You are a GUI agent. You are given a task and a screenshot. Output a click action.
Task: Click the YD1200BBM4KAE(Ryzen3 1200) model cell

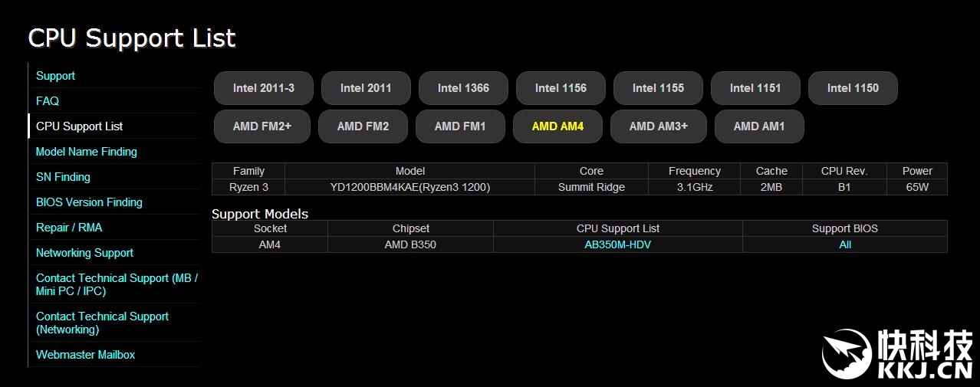click(x=409, y=187)
